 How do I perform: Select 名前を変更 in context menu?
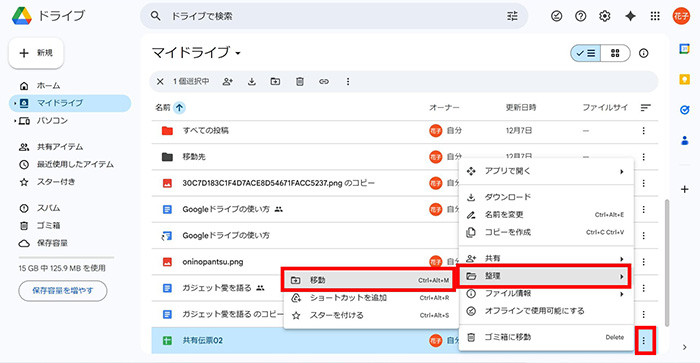546,215
